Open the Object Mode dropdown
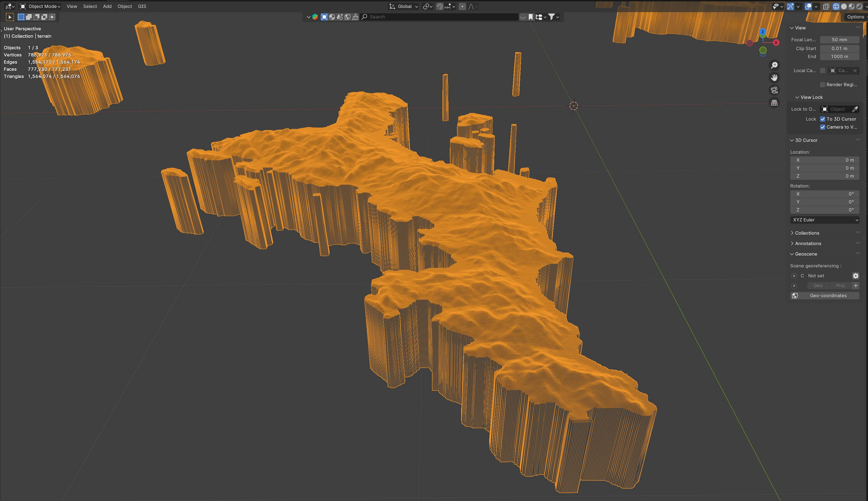 coord(40,7)
